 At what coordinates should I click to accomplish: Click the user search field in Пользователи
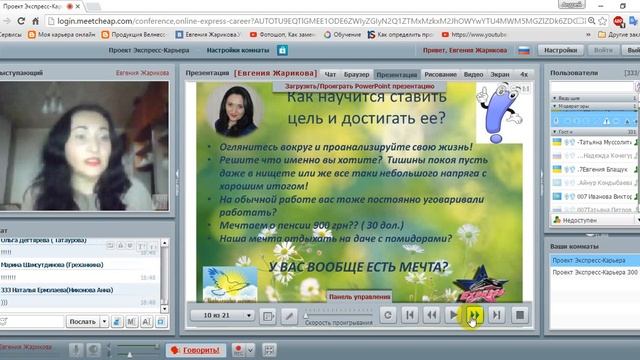click(x=591, y=87)
